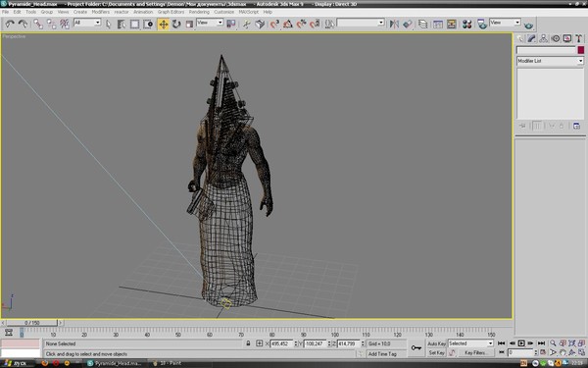588x368 pixels.
Task: Click the Redo arrow icon
Action: point(23,24)
